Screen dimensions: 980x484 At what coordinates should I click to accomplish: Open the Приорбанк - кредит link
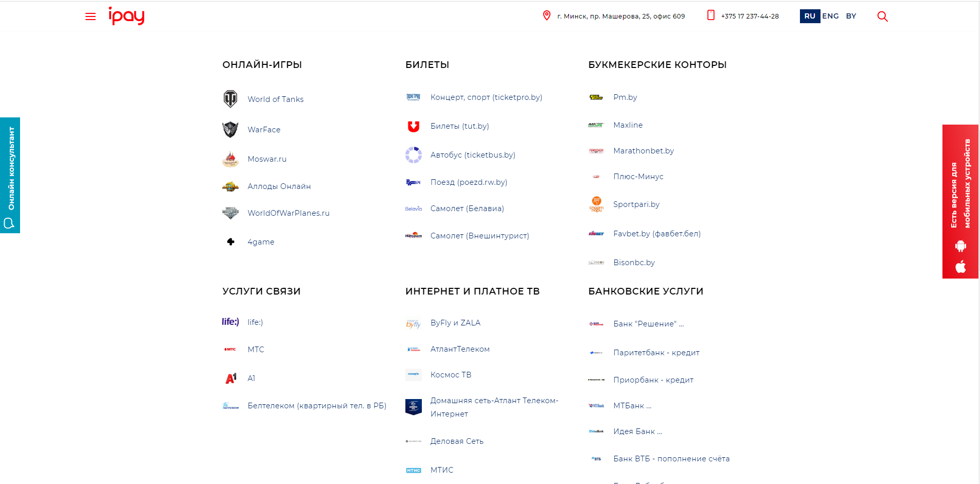click(653, 380)
